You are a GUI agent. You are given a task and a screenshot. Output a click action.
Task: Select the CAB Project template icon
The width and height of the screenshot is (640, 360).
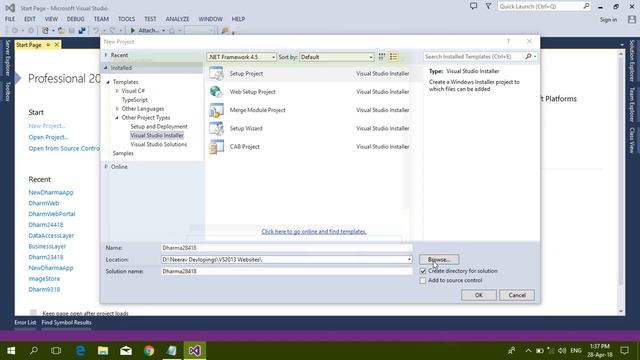click(216, 147)
